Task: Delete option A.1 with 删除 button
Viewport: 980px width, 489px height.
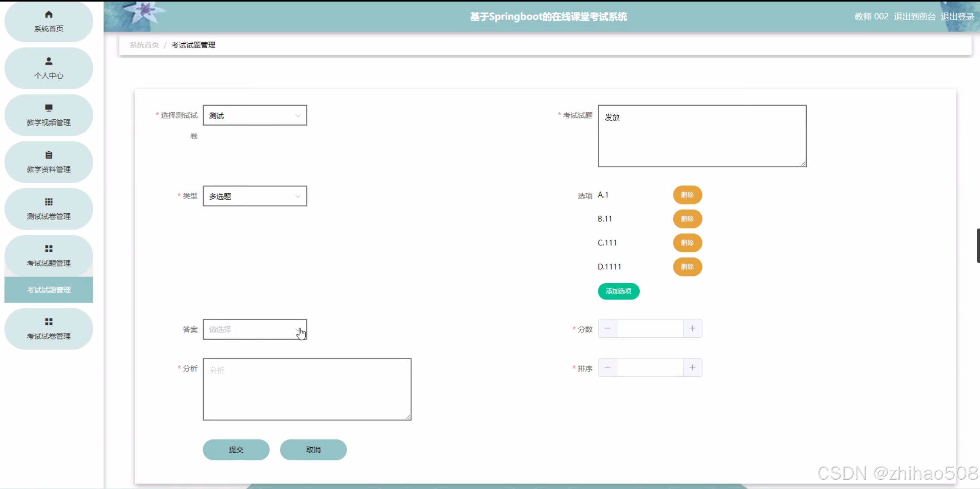Action: (687, 195)
